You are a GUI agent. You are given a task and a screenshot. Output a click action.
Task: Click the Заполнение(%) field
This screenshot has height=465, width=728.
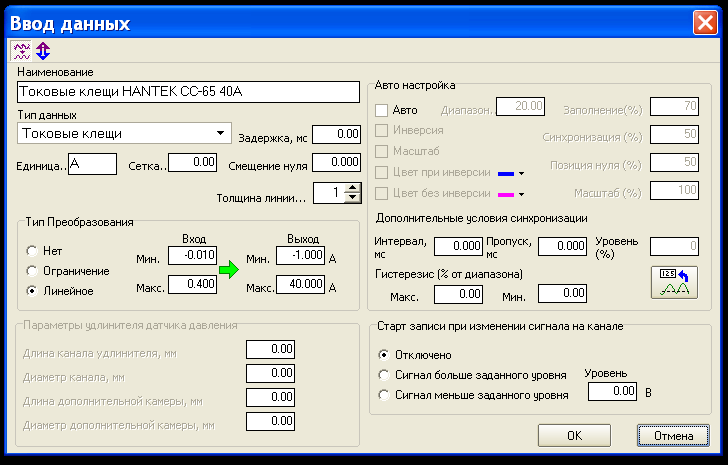pyautogui.click(x=674, y=107)
